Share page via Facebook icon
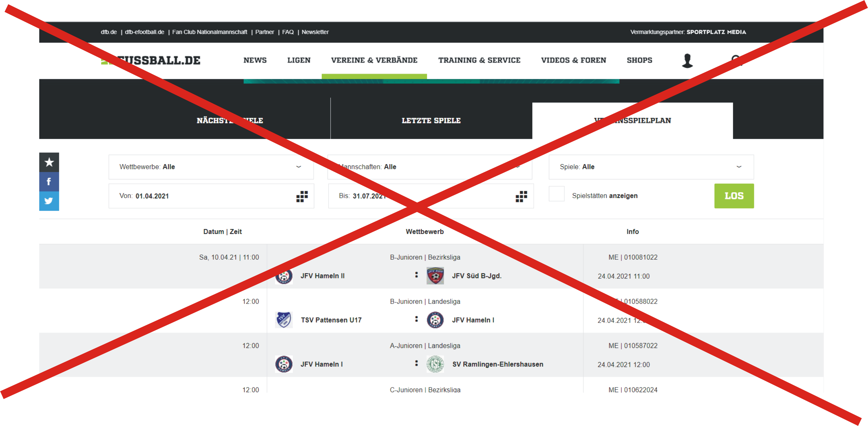Image resolution: width=868 pixels, height=426 pixels. 49,182
